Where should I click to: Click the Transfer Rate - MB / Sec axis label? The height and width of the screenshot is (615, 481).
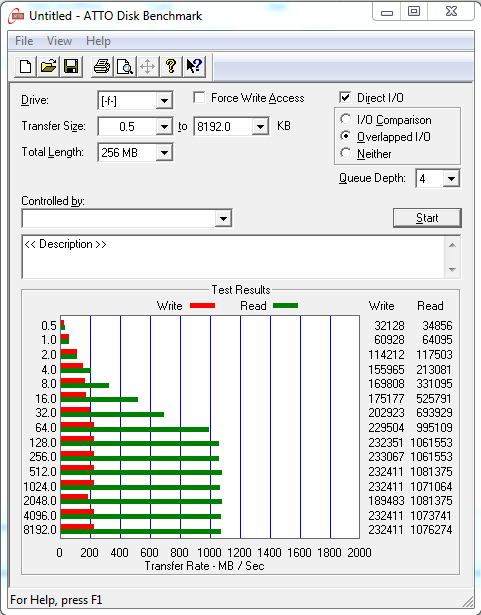(x=204, y=566)
